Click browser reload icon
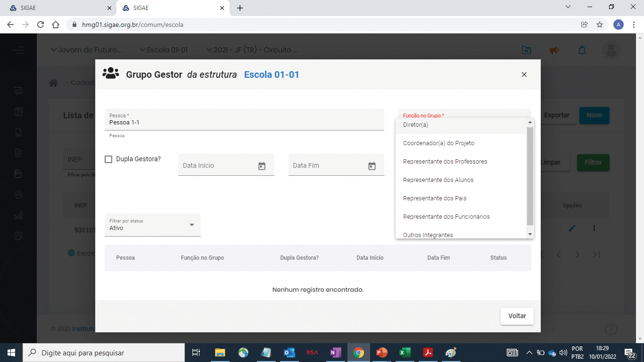 tap(41, 25)
